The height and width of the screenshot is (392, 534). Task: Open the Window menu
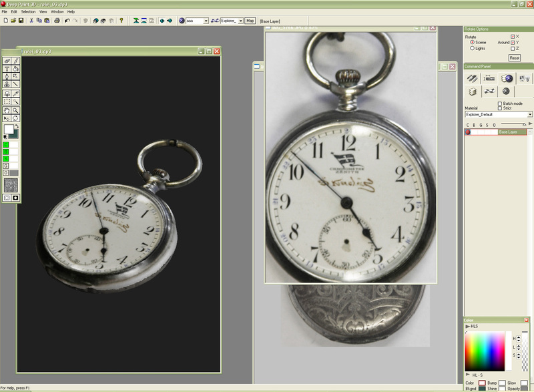click(x=57, y=11)
